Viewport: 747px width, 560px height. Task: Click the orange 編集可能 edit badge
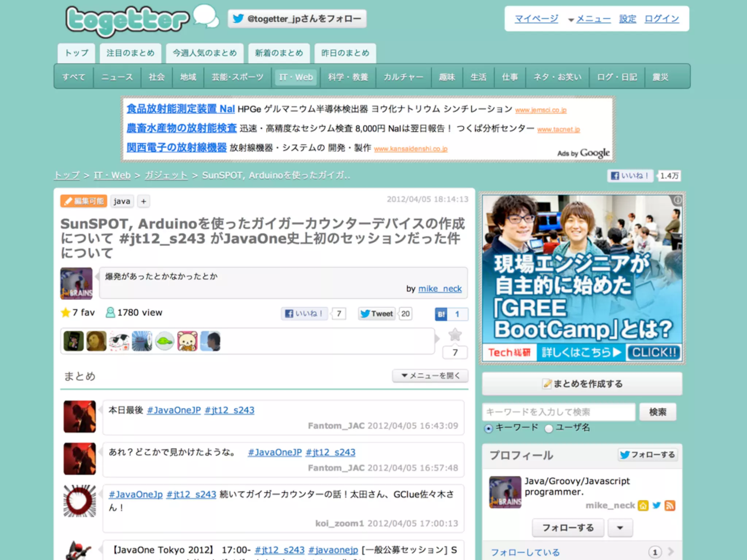(x=84, y=201)
